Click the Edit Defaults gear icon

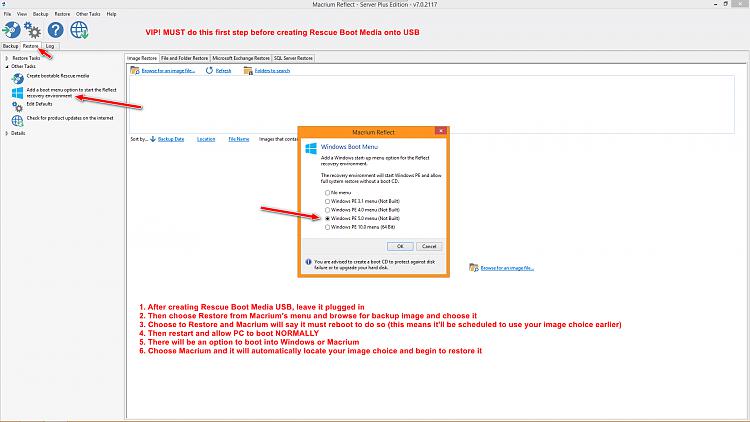click(x=18, y=106)
